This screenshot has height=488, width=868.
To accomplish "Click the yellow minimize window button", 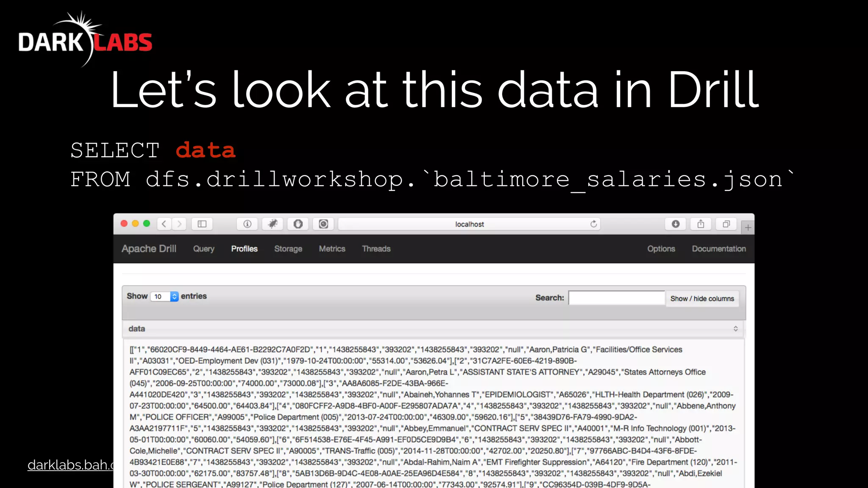I will 135,223.
